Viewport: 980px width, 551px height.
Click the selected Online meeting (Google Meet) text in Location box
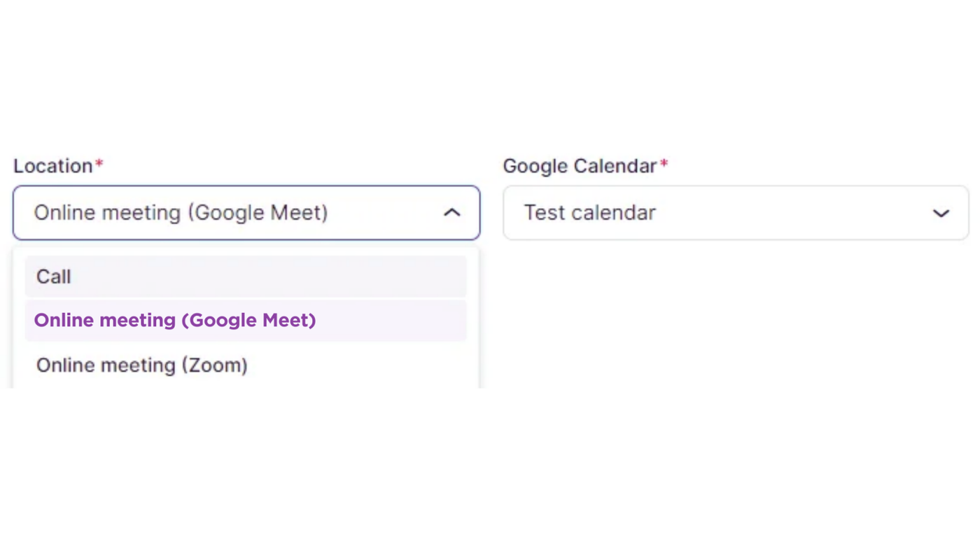(181, 213)
